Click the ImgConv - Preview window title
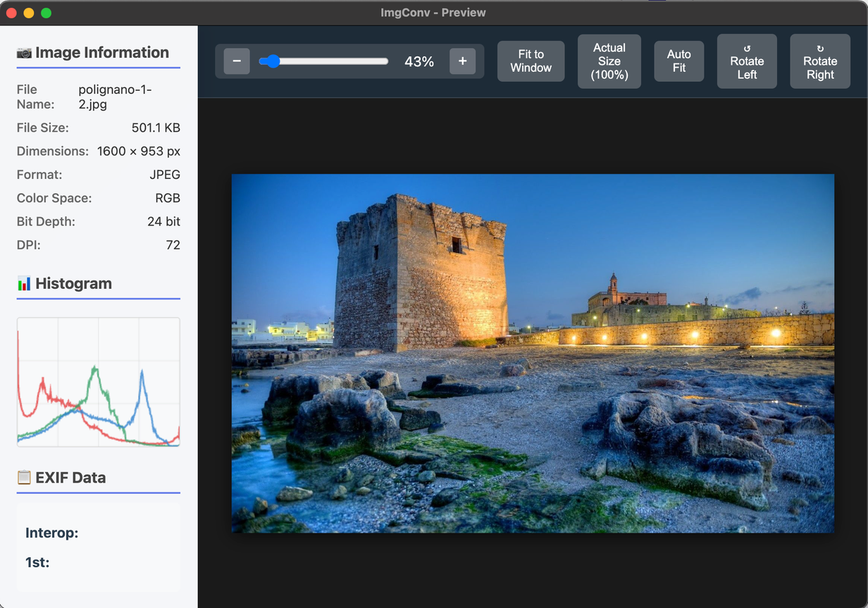Viewport: 868px width, 608px height. point(433,13)
